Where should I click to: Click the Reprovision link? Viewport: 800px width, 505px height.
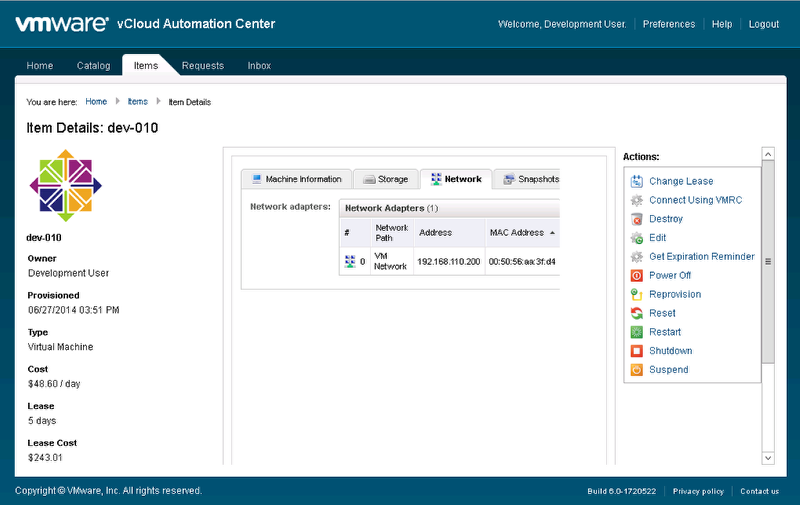click(675, 294)
